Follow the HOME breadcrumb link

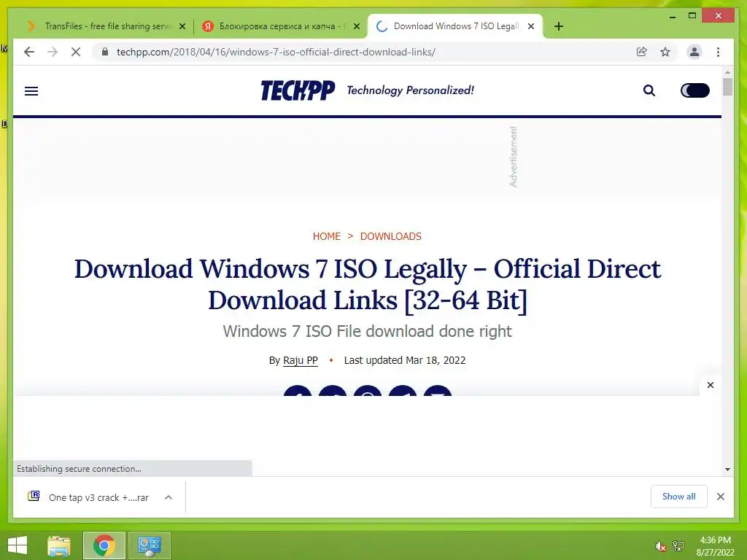(326, 236)
